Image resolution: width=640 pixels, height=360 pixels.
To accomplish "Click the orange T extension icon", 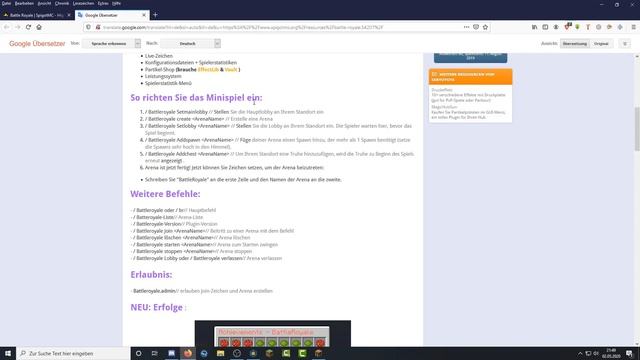I will point(588,27).
